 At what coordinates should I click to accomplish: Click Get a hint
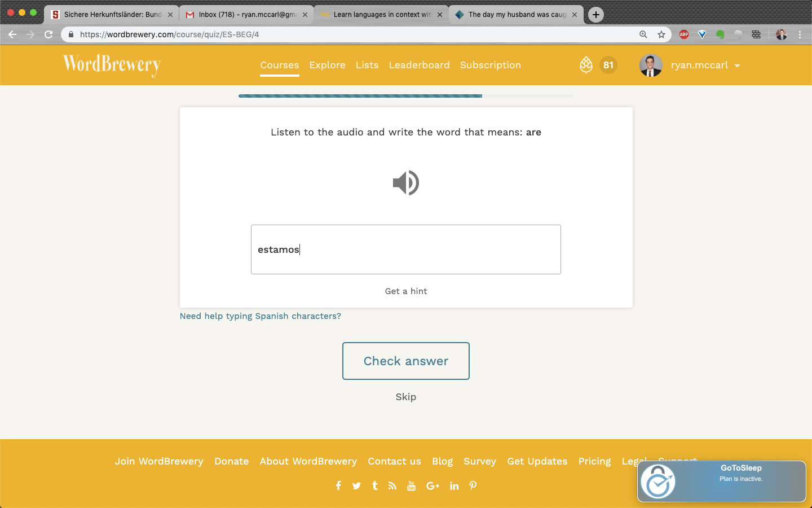click(x=406, y=291)
